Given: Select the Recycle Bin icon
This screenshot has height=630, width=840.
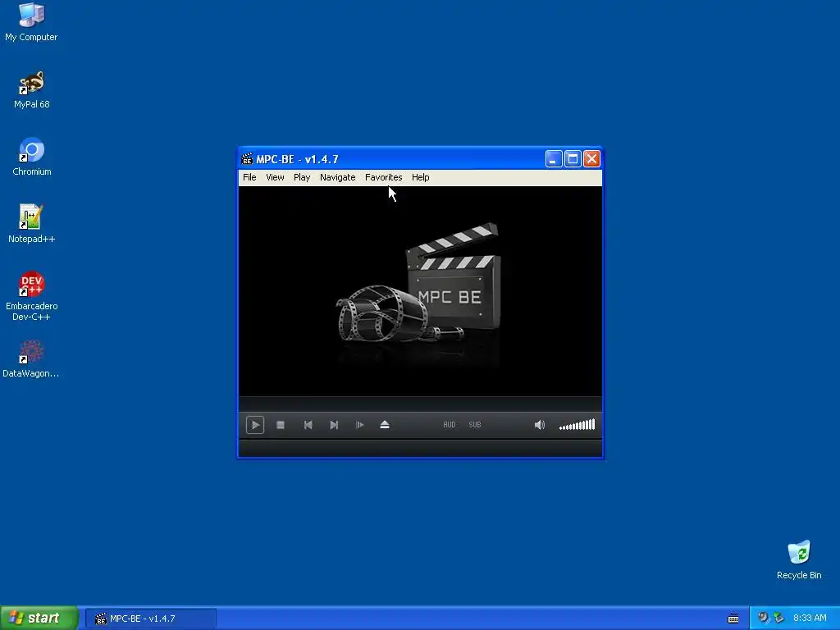Looking at the screenshot, I should (799, 560).
